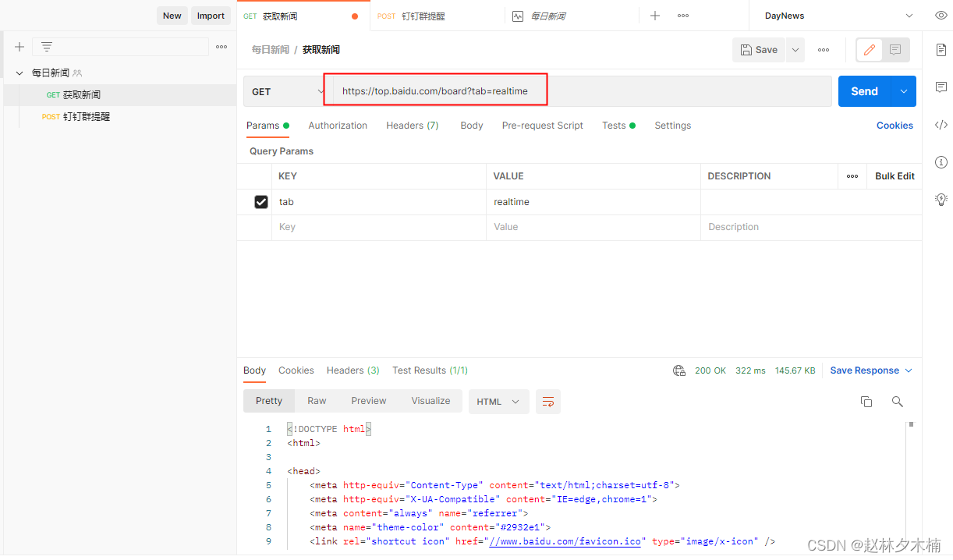Select the GET 获取新闻 request in sidebar

(x=119, y=95)
